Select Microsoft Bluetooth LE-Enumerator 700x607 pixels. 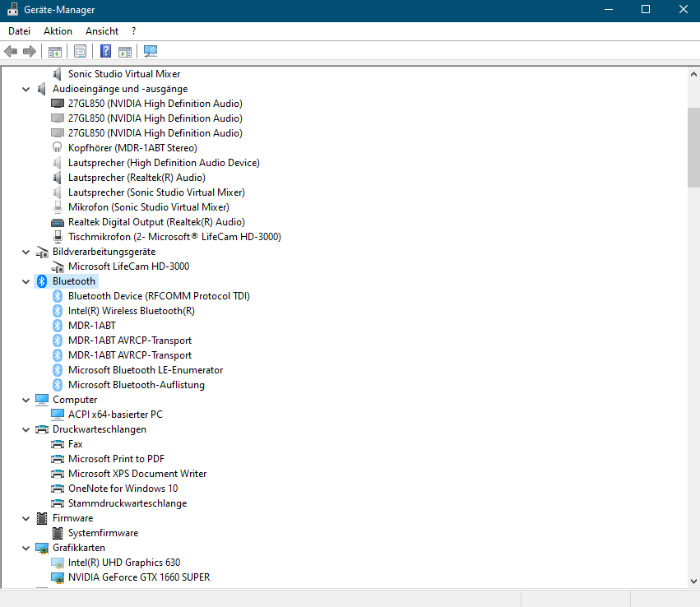[146, 370]
